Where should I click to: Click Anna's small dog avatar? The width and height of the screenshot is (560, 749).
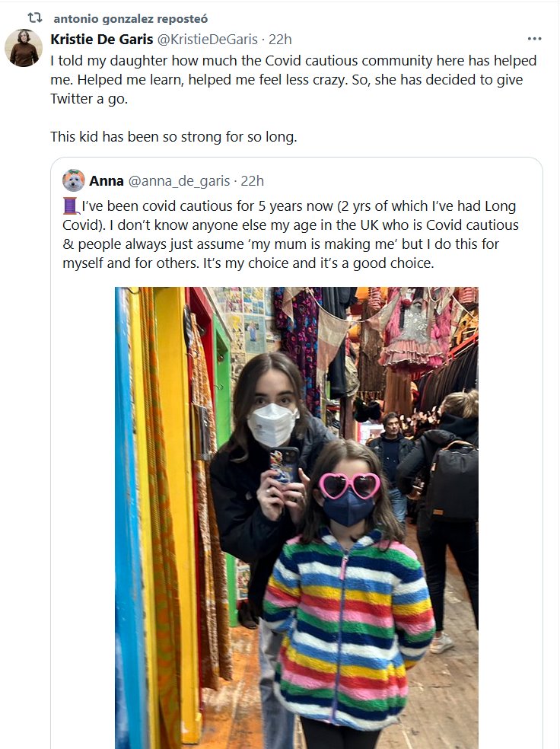coord(74,180)
